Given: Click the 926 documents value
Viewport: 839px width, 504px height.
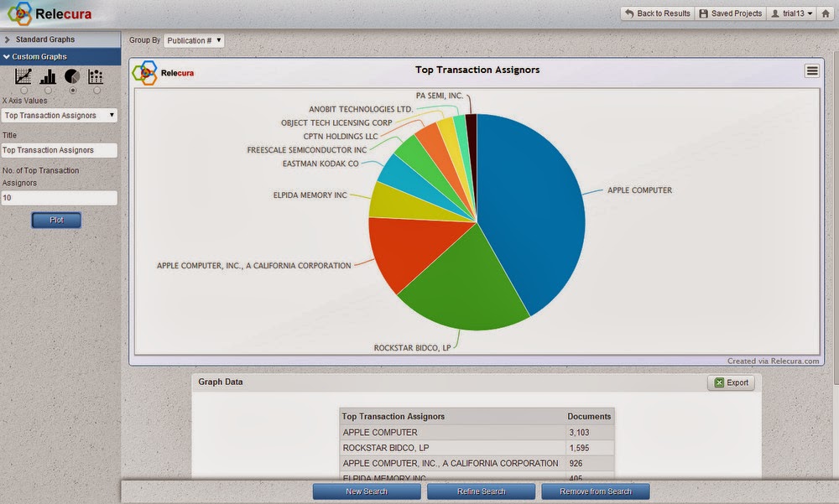Looking at the screenshot, I should coord(576,464).
